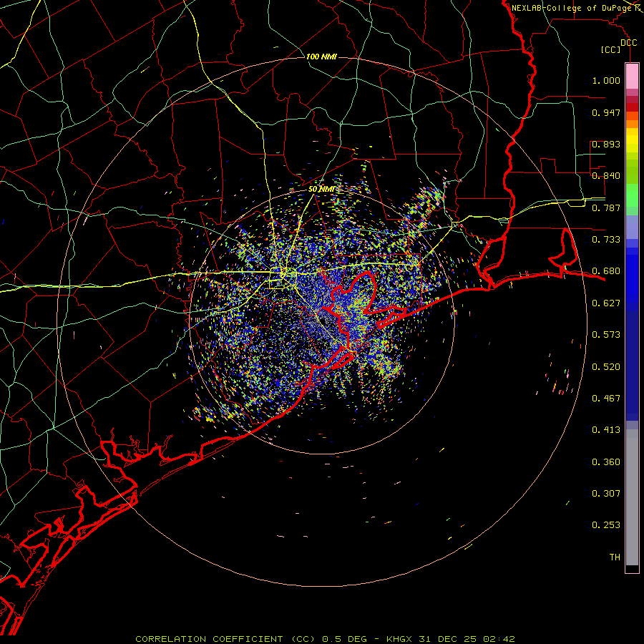Select the 0.680 scale value

pos(606,271)
